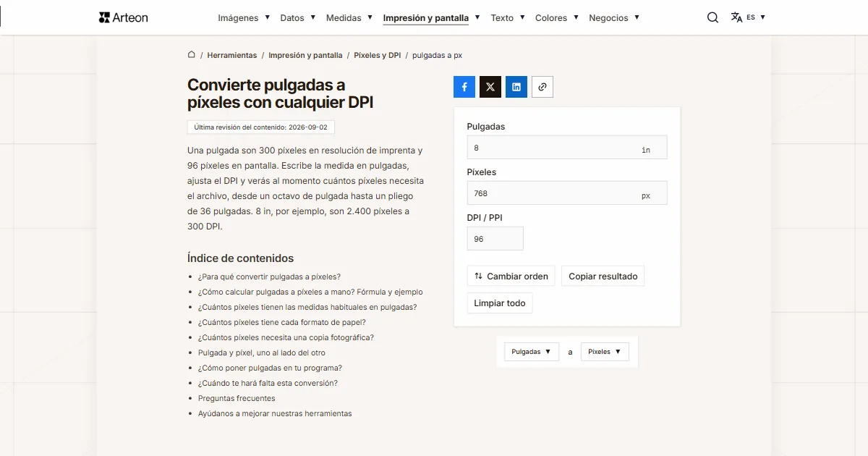Jump to ¿Para qué convertir pulgadas a píxeles?

click(x=269, y=276)
